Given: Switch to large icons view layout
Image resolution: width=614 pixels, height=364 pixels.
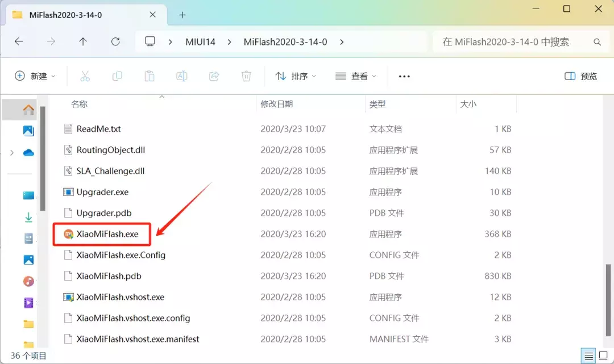Looking at the screenshot, I should [603, 356].
